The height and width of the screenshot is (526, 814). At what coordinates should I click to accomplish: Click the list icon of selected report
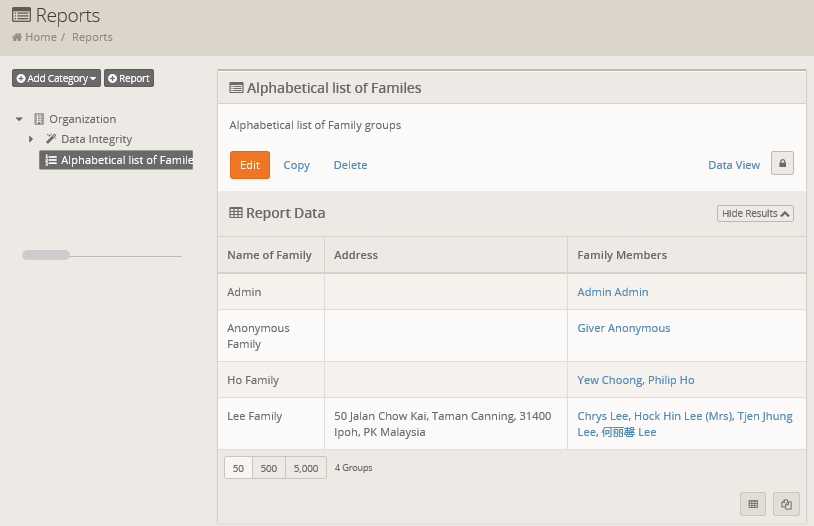click(51, 160)
